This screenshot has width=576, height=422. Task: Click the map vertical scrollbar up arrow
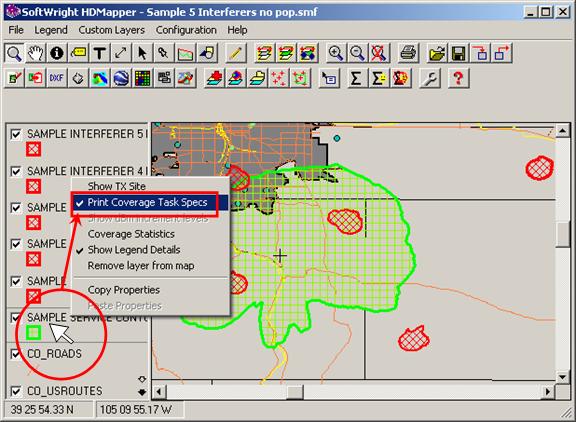pos(563,130)
